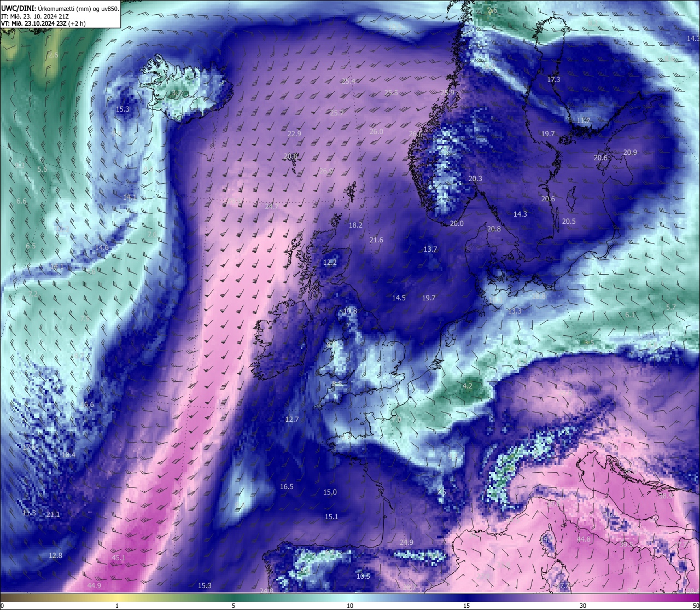Click the 12.2 value over Scotland
Screen dimensions: 700x610
[330, 263]
